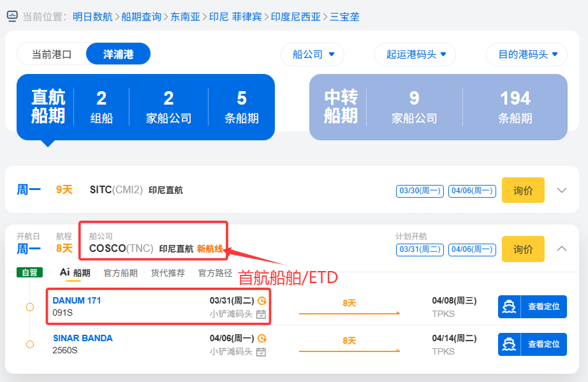Collapse the COSCO (TNC) schedule row
588x382 pixels.
tap(562, 249)
